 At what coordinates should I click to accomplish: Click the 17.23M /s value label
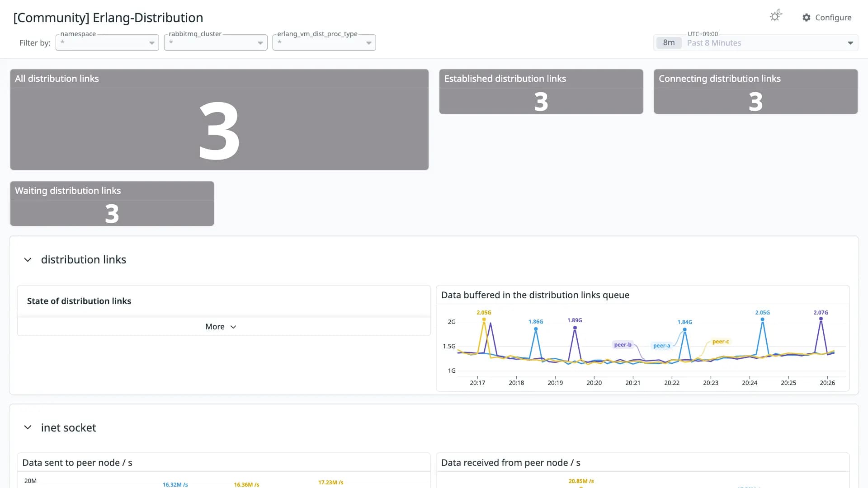[x=330, y=483]
